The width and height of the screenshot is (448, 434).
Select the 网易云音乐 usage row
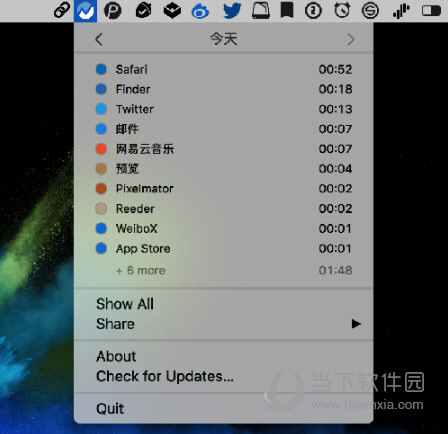tap(224, 149)
